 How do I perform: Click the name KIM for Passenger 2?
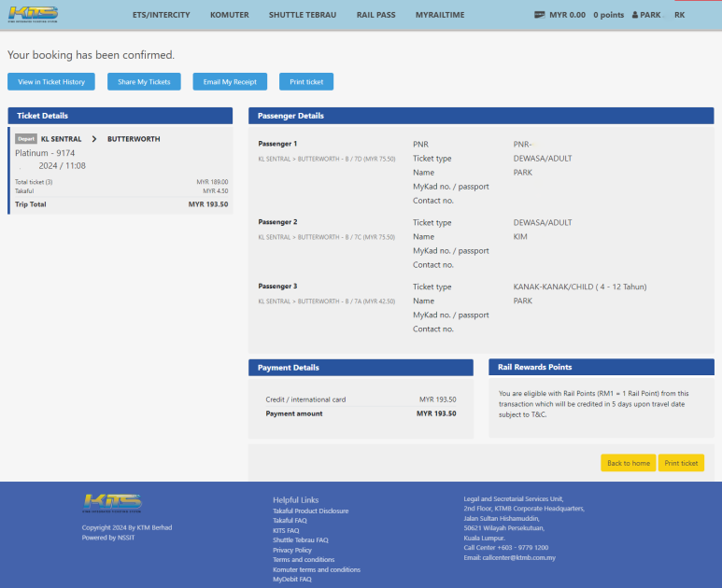click(520, 236)
